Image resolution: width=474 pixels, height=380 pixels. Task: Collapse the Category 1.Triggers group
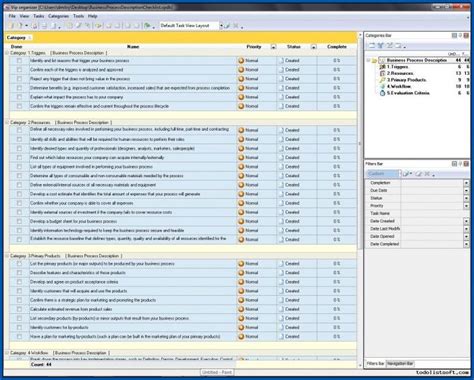(7, 53)
